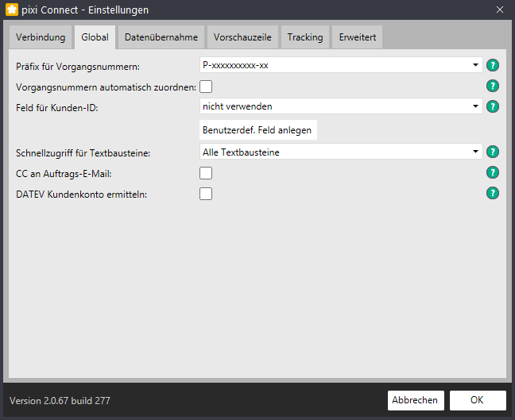The height and width of the screenshot is (420, 515).
Task: Click the pixi Connect app icon in title bar
Action: pos(12,10)
